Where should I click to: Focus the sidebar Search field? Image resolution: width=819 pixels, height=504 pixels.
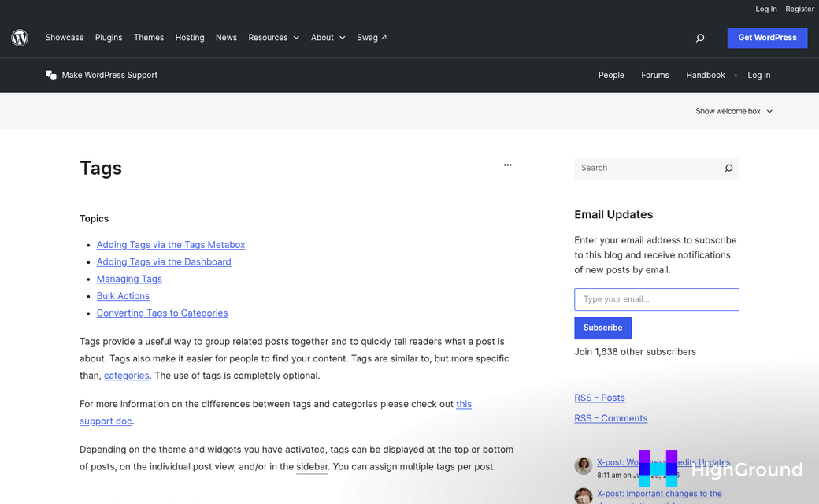647,169
